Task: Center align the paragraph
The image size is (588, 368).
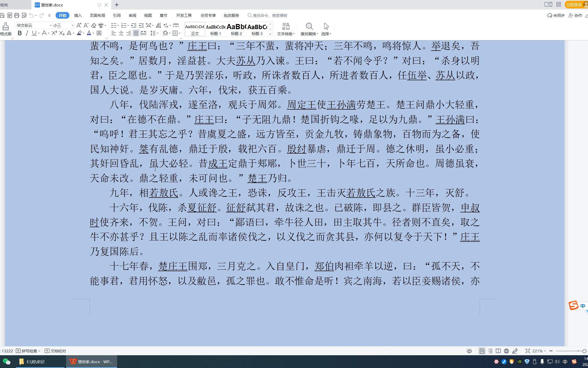Action: click(x=121, y=33)
